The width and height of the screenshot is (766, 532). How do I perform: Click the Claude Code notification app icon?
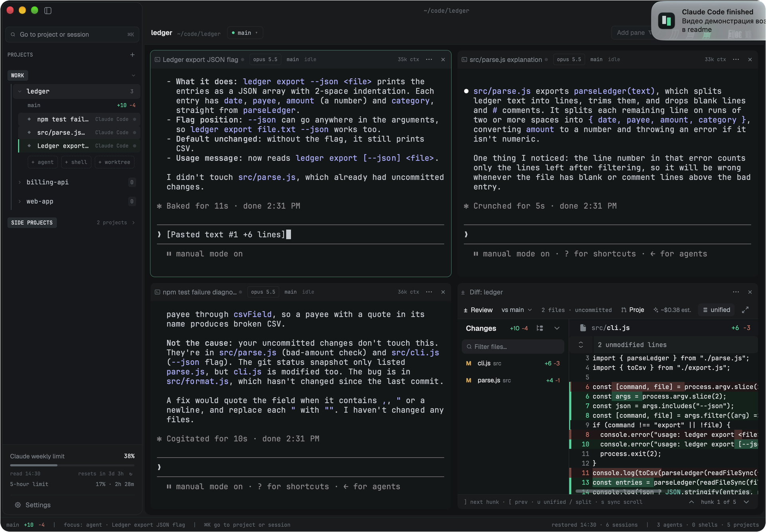pos(666,21)
